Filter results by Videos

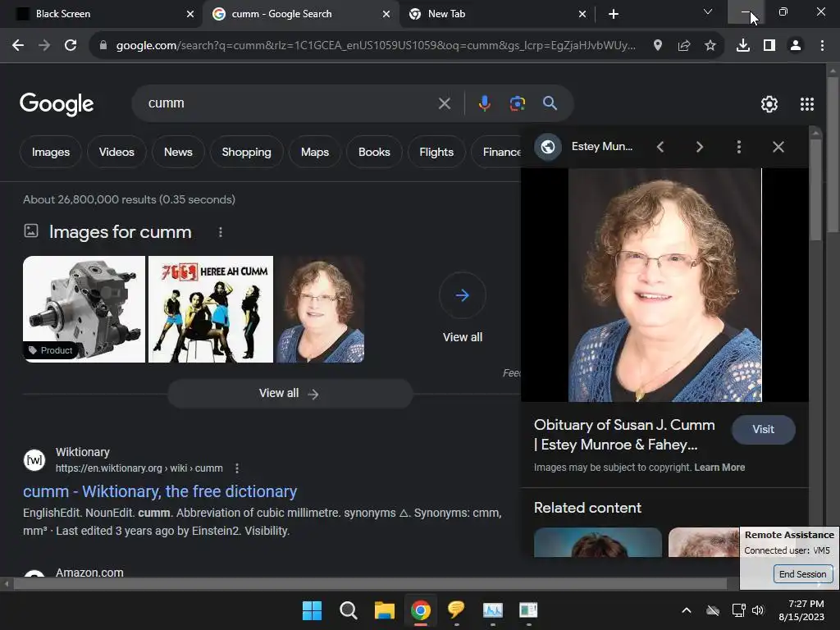click(116, 152)
